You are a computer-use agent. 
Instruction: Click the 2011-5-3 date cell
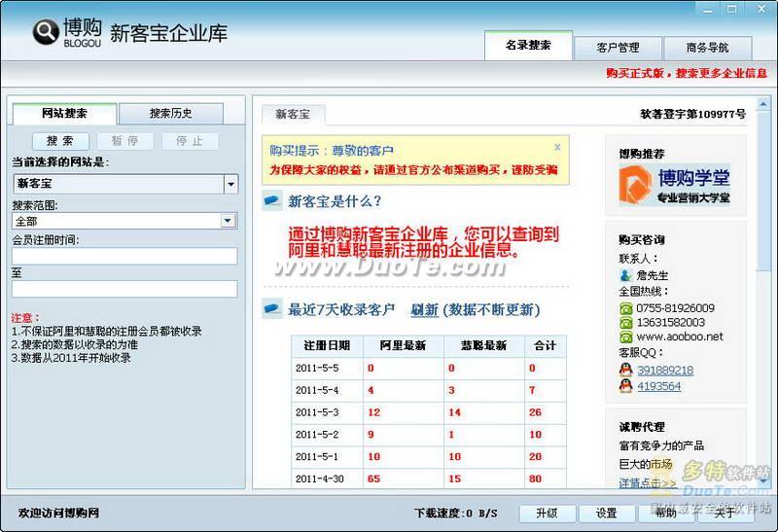tap(328, 412)
